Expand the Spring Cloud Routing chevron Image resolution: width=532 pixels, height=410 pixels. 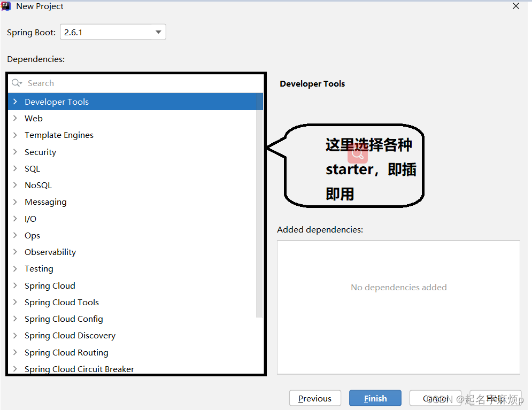pos(15,352)
